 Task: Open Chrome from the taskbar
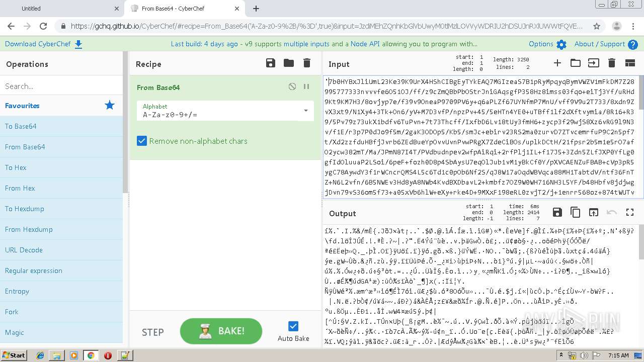point(91,355)
